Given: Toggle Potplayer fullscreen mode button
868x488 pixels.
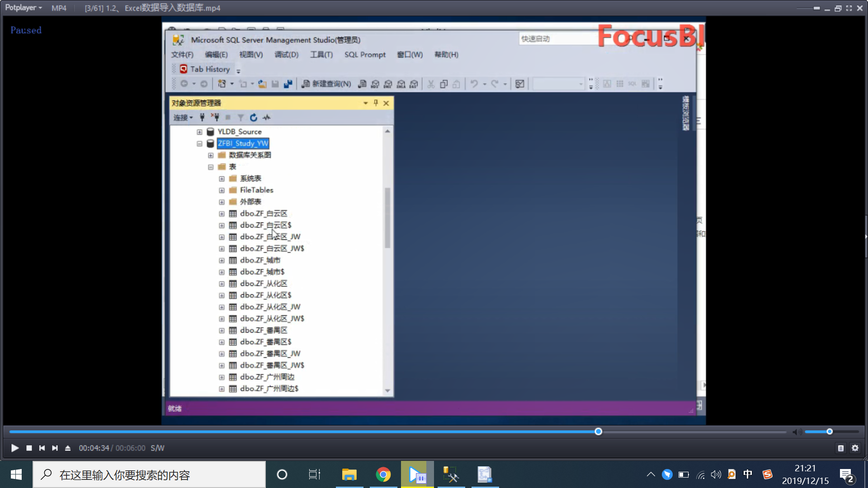Looking at the screenshot, I should click(849, 8).
